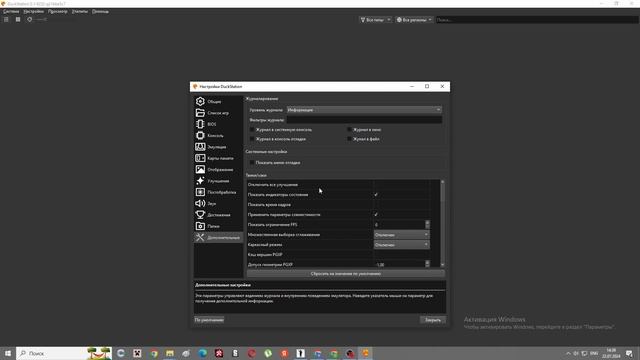Screen dimensions: 640x360
Task: Open the Уровень журнала dropdown
Action: (364, 110)
